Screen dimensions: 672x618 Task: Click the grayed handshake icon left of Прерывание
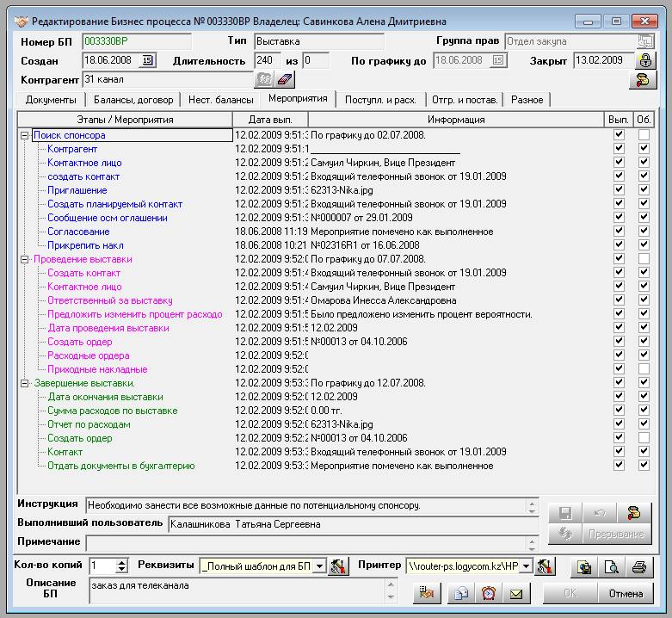pos(564,534)
